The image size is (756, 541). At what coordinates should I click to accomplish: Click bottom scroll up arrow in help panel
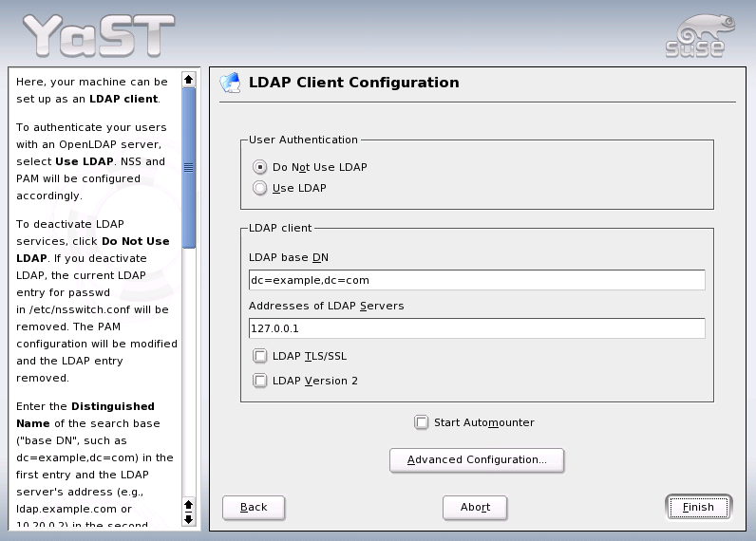[x=188, y=505]
